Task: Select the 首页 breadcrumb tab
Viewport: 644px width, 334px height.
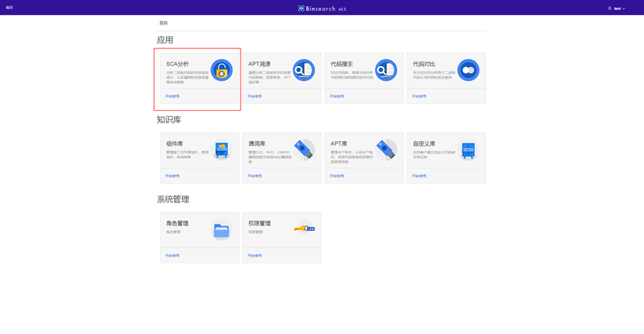Action: [x=164, y=23]
